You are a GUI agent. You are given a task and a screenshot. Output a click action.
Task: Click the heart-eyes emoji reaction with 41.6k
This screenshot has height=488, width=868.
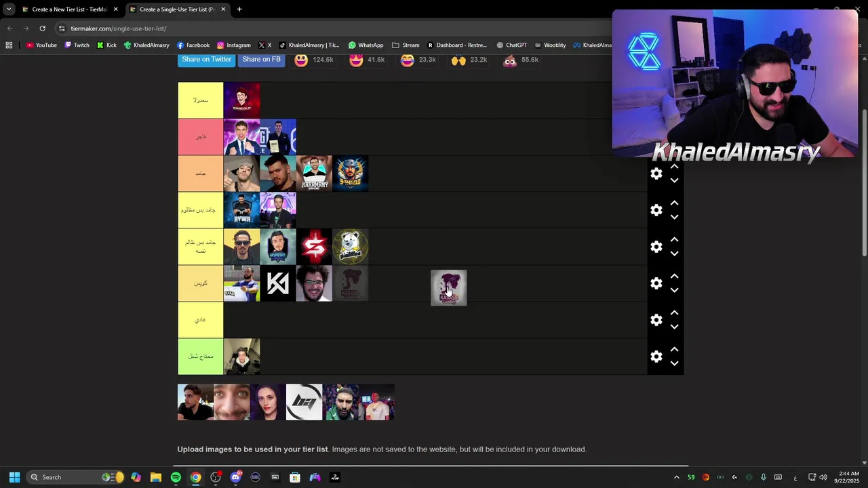coord(356,60)
